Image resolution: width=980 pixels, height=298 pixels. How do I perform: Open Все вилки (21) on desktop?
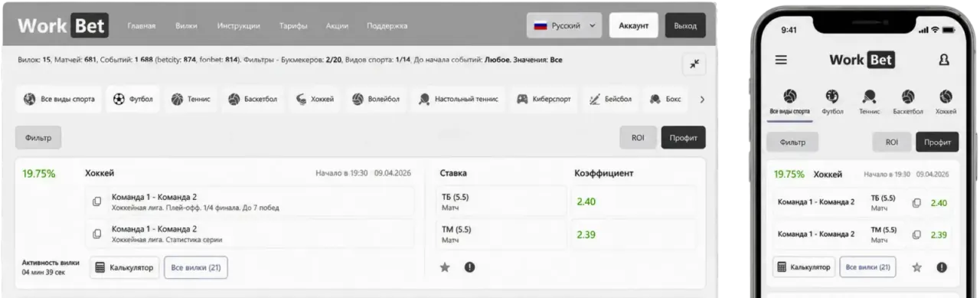pyautogui.click(x=196, y=267)
